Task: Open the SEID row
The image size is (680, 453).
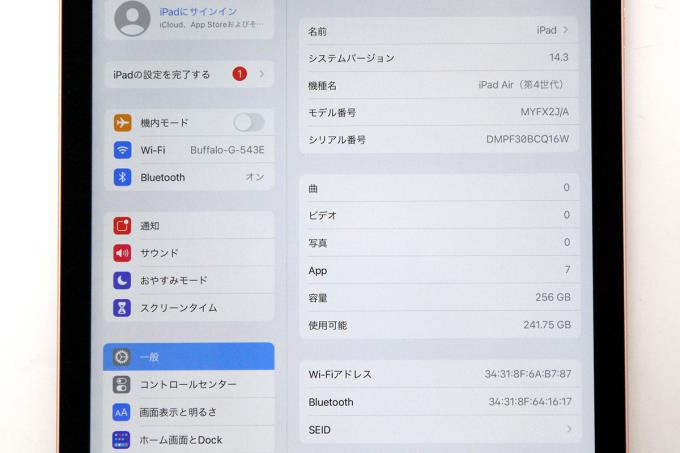Action: [440, 430]
